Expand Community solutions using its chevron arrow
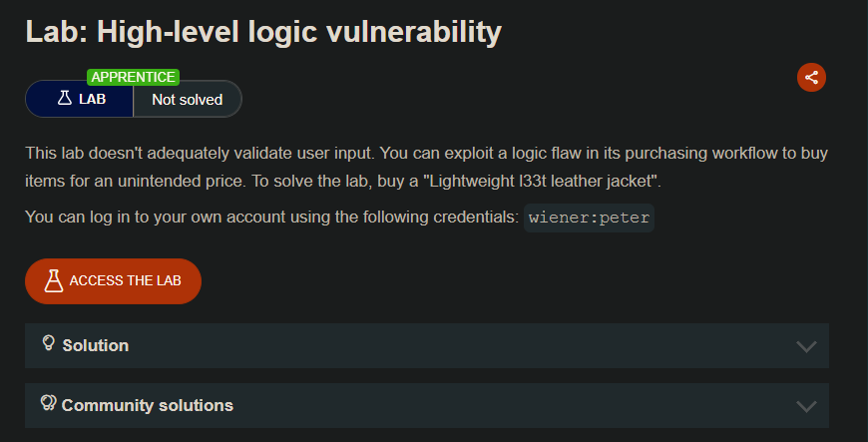Viewport: 868px width, 442px height. (x=807, y=406)
